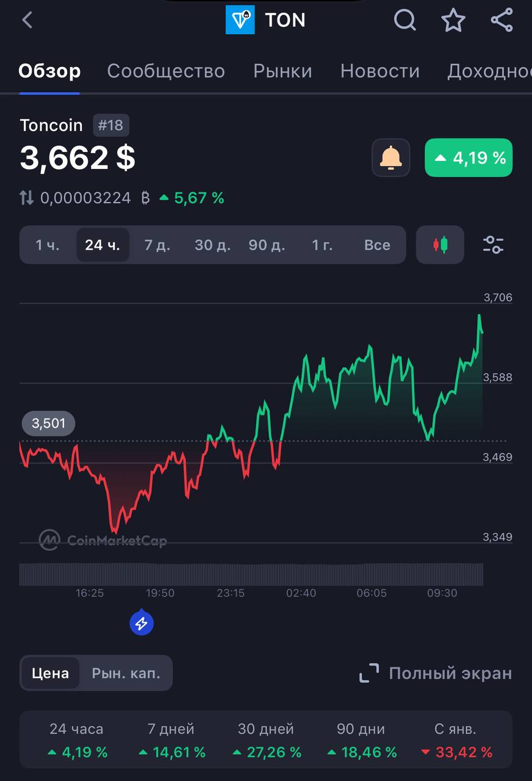
Task: Open full screen chart mode
Action: pos(436,673)
